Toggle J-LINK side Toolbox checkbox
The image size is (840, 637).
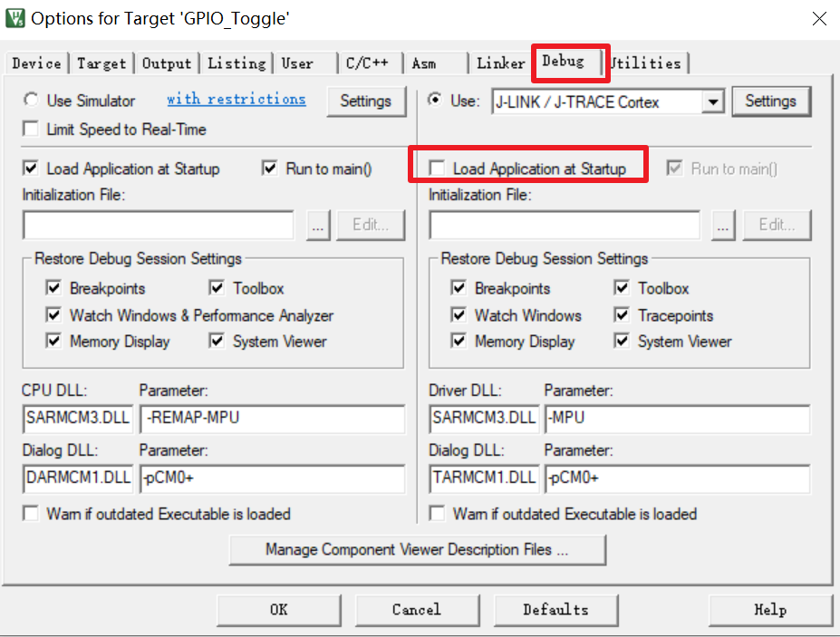(x=622, y=288)
